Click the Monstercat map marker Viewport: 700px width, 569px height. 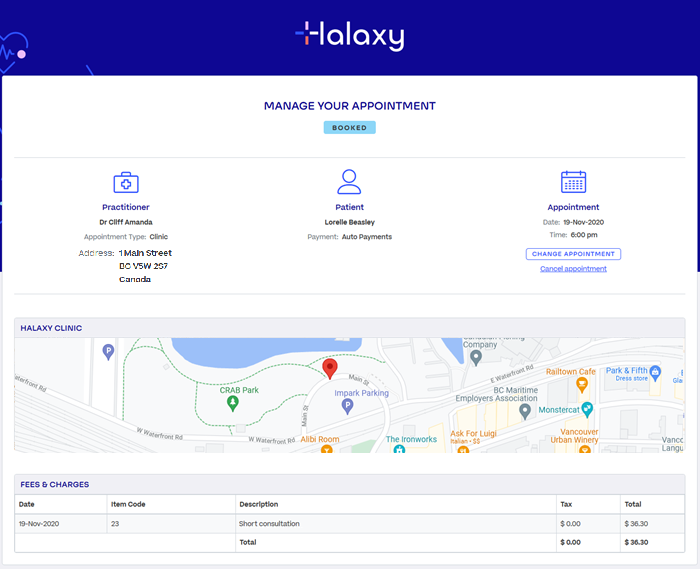coord(587,409)
